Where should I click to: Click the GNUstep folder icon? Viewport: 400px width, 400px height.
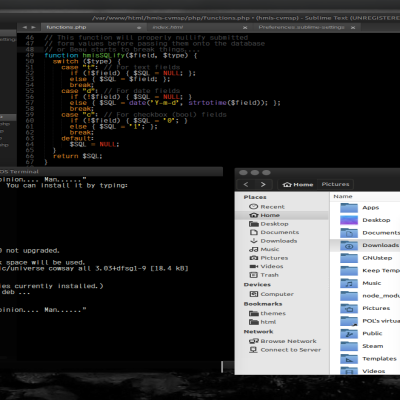[x=349, y=258]
